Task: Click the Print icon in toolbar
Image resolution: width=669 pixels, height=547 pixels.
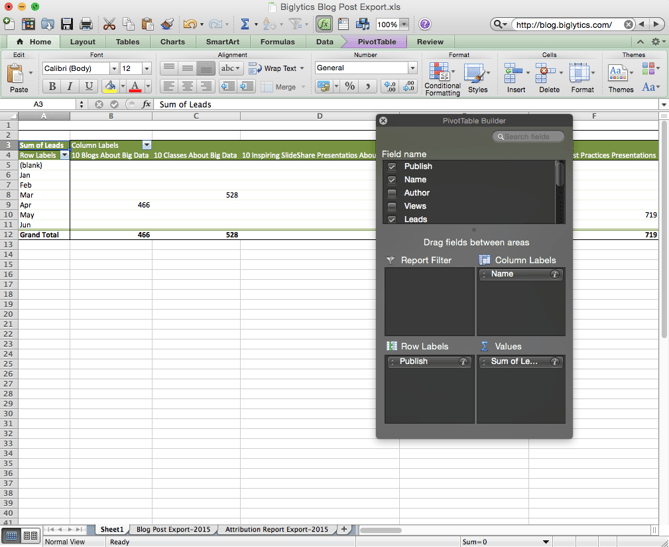Action: (86, 24)
